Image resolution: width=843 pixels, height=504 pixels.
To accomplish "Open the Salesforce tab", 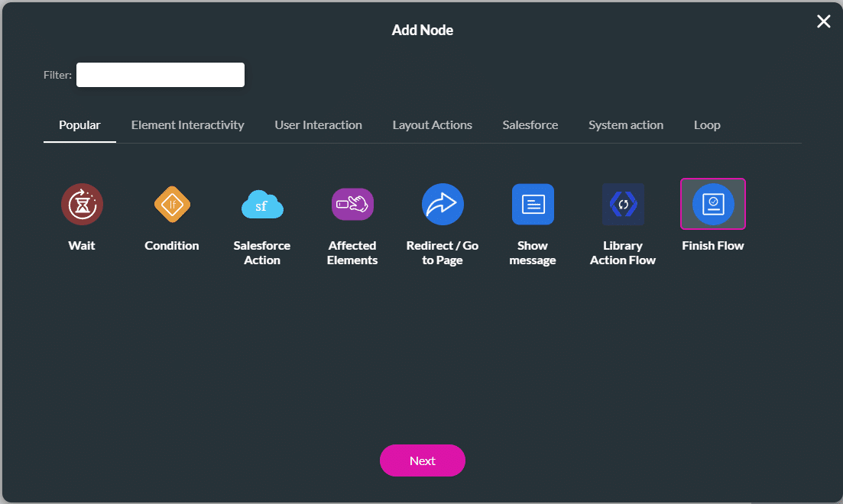I will click(530, 124).
